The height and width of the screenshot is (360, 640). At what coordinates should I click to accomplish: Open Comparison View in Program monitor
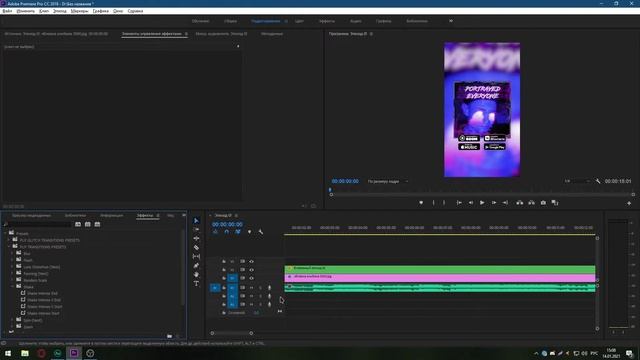[555, 202]
